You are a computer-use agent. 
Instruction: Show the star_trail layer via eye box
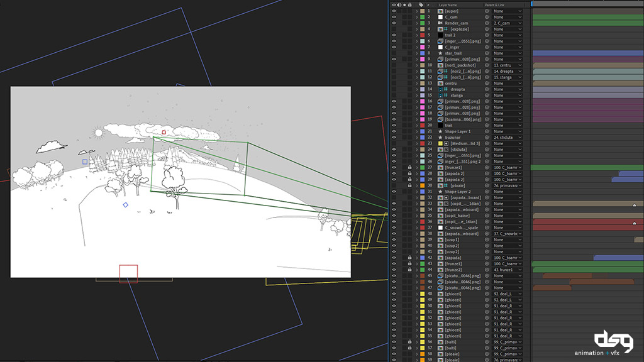click(x=394, y=53)
